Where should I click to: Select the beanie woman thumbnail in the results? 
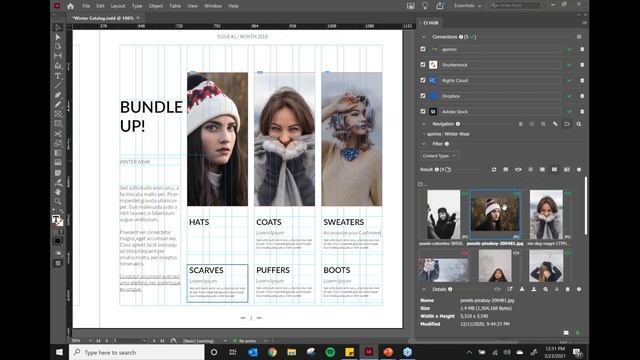495,214
